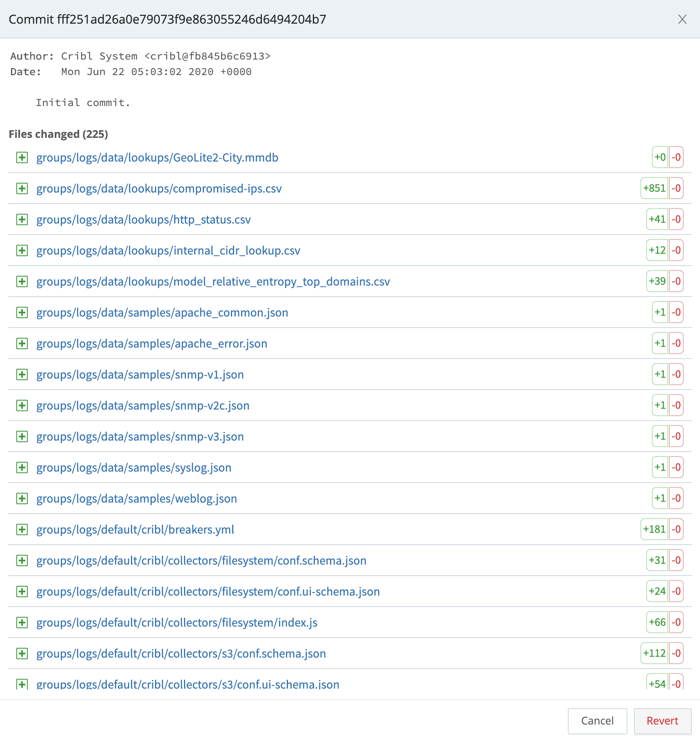This screenshot has height=740, width=700.
Task: Open the weblog.json file link
Action: pyautogui.click(x=137, y=499)
